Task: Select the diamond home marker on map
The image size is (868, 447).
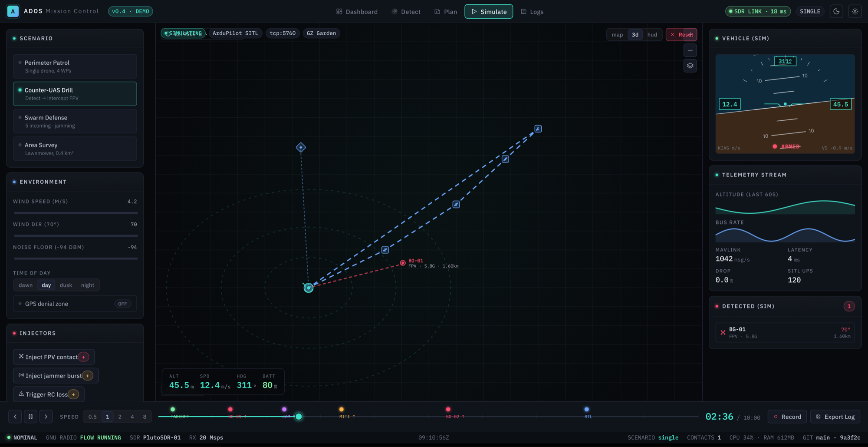Action: pyautogui.click(x=301, y=148)
